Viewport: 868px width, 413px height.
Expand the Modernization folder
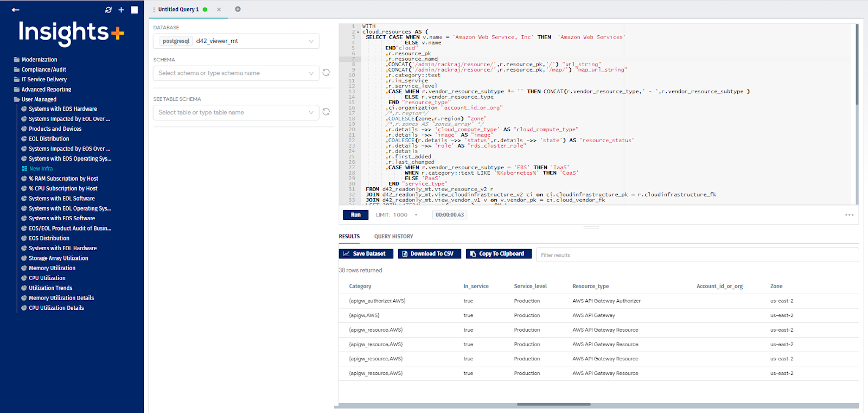39,60
